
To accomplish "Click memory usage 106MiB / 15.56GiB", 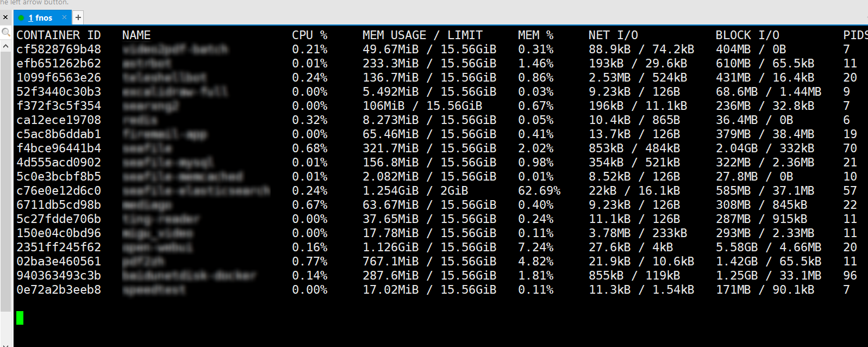I will [x=422, y=106].
